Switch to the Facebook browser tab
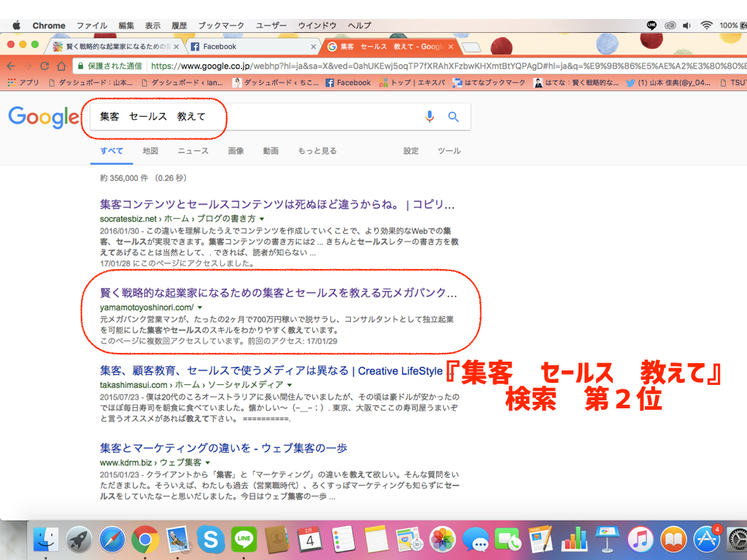Image resolution: width=747 pixels, height=560 pixels. pyautogui.click(x=252, y=47)
